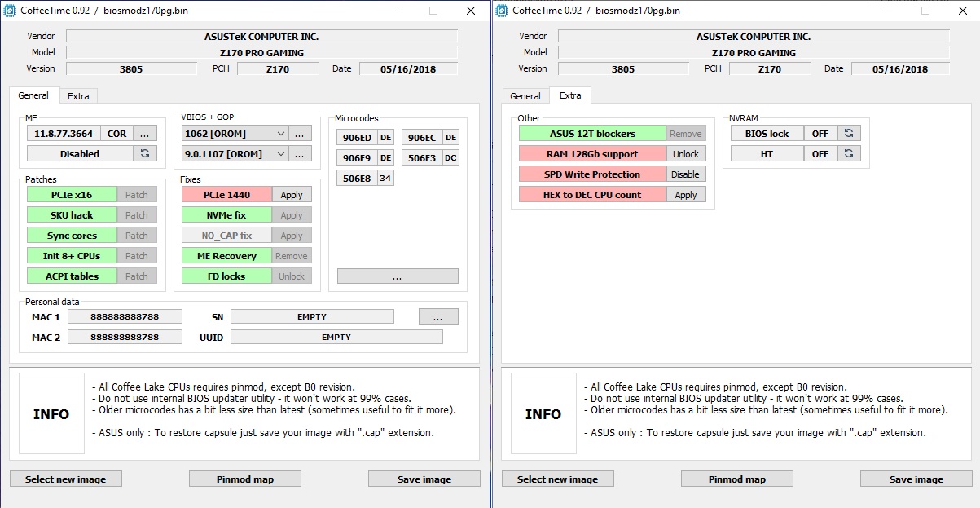This screenshot has width=980, height=508.
Task: Click the MAC 1 address field
Action: (x=125, y=316)
